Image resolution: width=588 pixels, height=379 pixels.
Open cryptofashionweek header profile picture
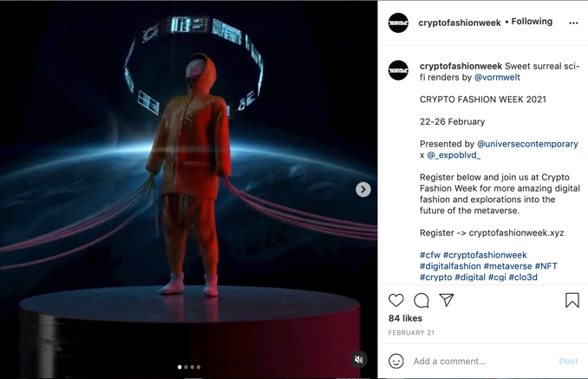pyautogui.click(x=398, y=23)
